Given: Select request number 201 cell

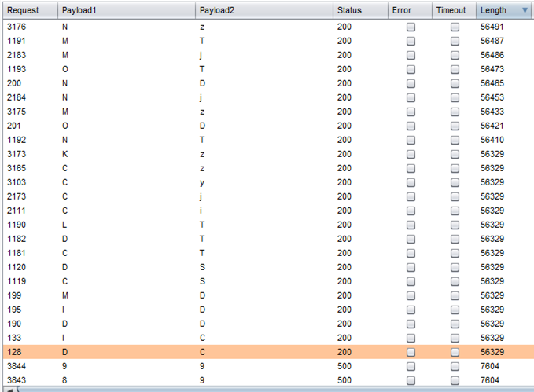Looking at the screenshot, I should point(14,126).
